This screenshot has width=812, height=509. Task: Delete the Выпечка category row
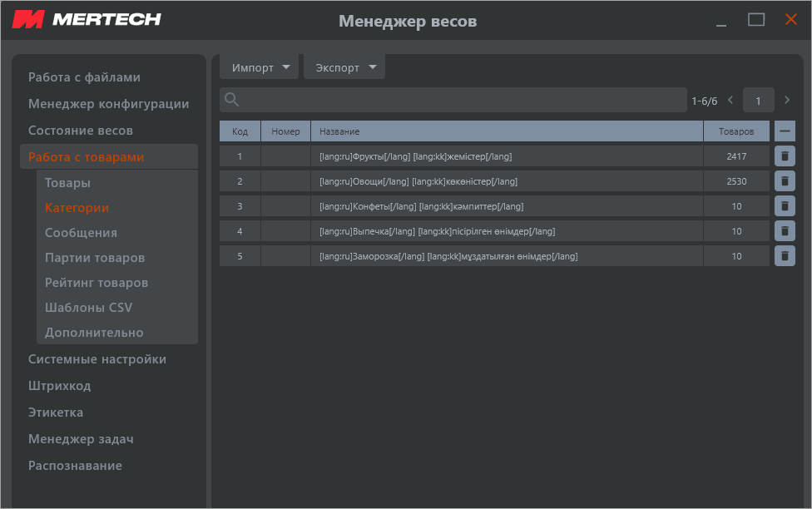785,230
